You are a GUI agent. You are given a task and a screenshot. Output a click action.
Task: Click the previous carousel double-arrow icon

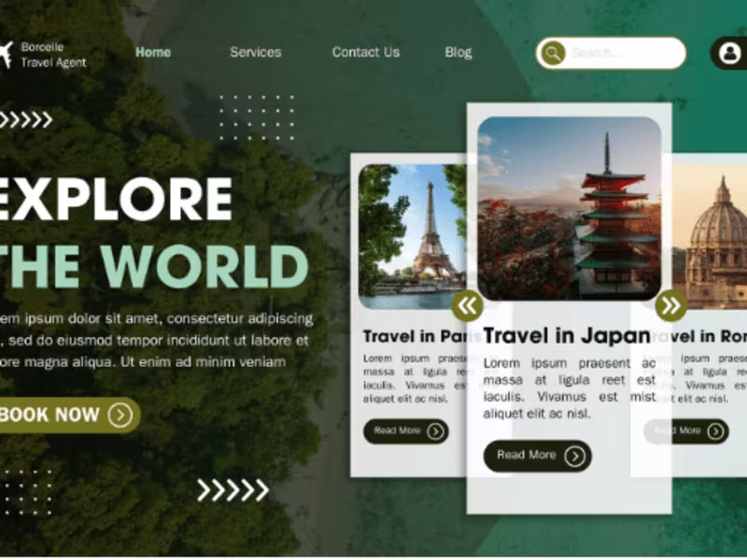click(468, 305)
